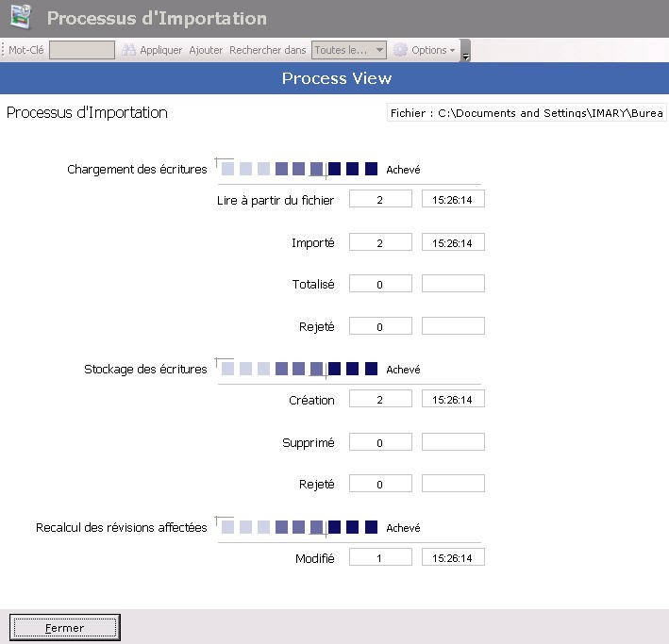The width and height of the screenshot is (669, 644).
Task: Click the Options gear icon
Action: (x=400, y=50)
